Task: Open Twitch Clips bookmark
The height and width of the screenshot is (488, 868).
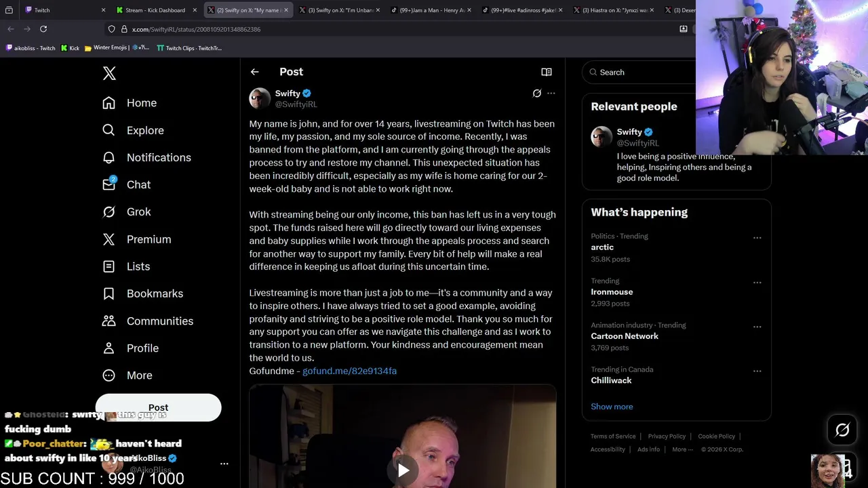Action: coord(189,48)
